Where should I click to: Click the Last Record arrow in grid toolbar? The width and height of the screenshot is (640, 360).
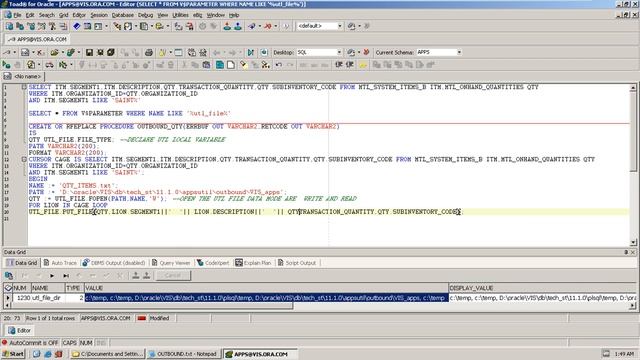point(66,276)
